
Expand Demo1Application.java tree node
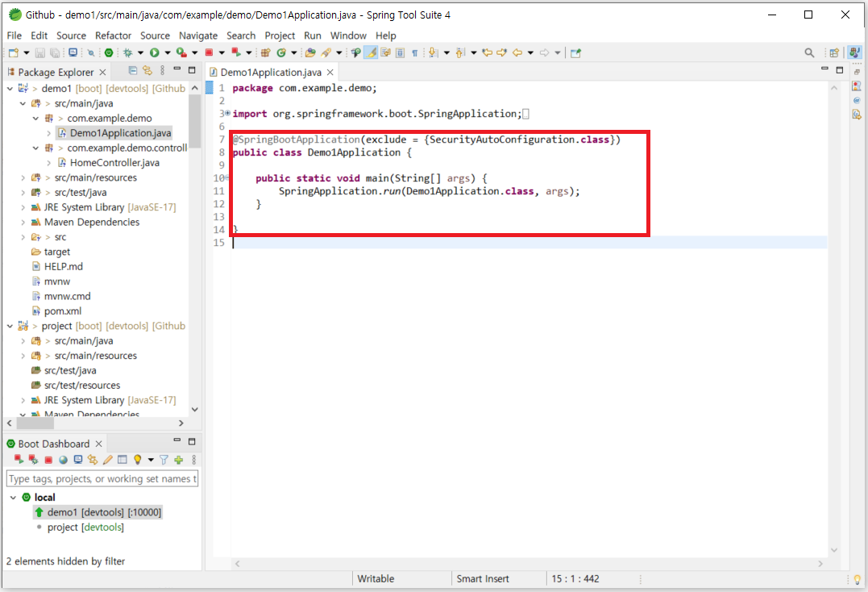(48, 133)
